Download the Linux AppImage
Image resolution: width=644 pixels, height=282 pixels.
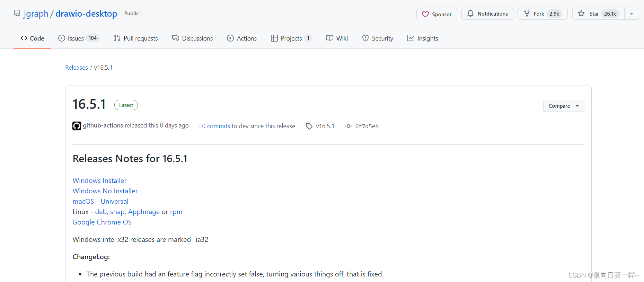[x=144, y=212]
